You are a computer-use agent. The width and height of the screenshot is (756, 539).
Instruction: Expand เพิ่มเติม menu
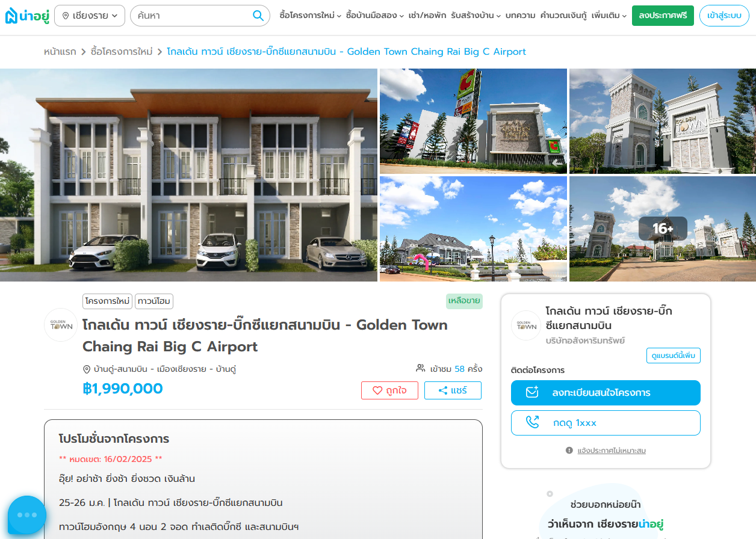[609, 16]
